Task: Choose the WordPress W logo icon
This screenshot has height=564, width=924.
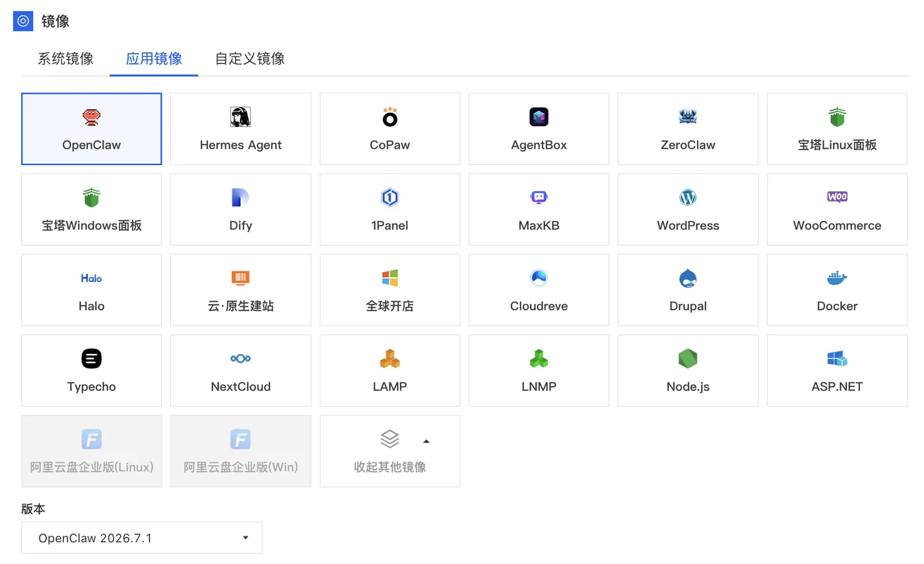Action: coord(688,197)
